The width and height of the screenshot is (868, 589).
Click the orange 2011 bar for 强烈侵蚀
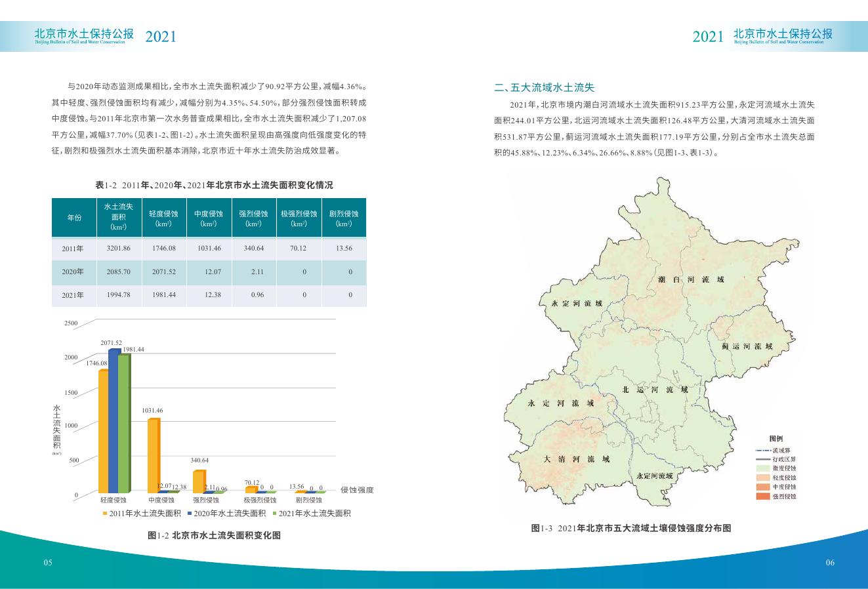coord(199,481)
